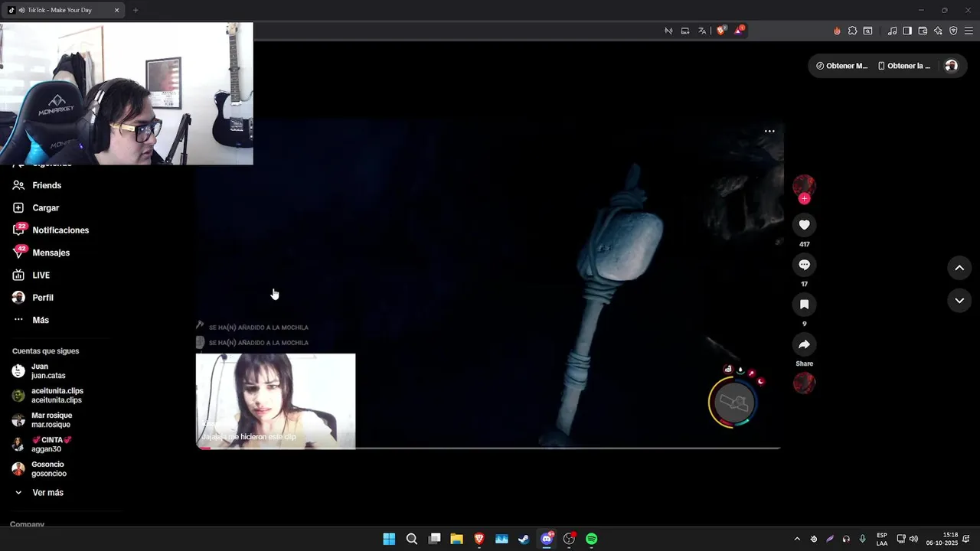Click the system tray microphone icon

[x=863, y=539]
